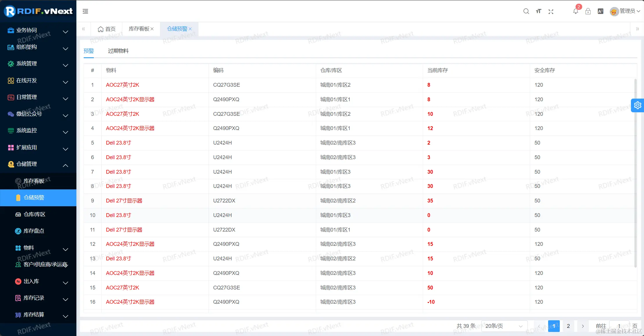This screenshot has width=644, height=336.
Task: Open 库存盘点 in the sidebar
Action: coord(34,231)
